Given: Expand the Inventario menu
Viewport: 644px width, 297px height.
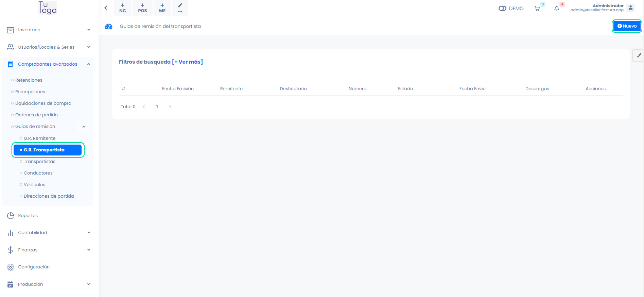Looking at the screenshot, I should coord(49,30).
